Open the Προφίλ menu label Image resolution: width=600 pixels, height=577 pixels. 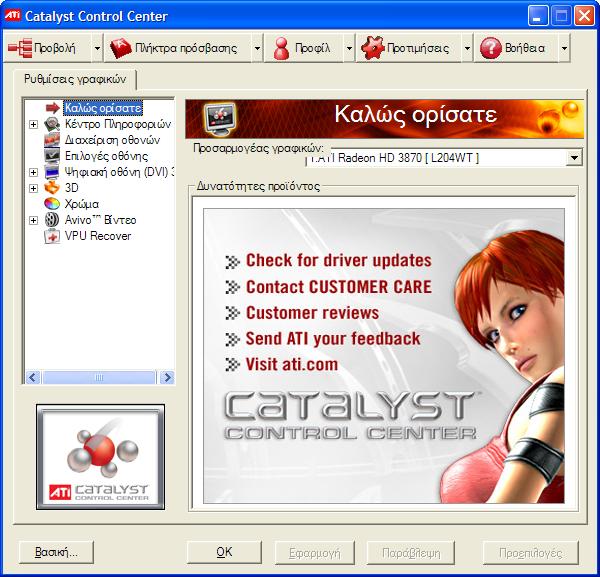click(312, 48)
